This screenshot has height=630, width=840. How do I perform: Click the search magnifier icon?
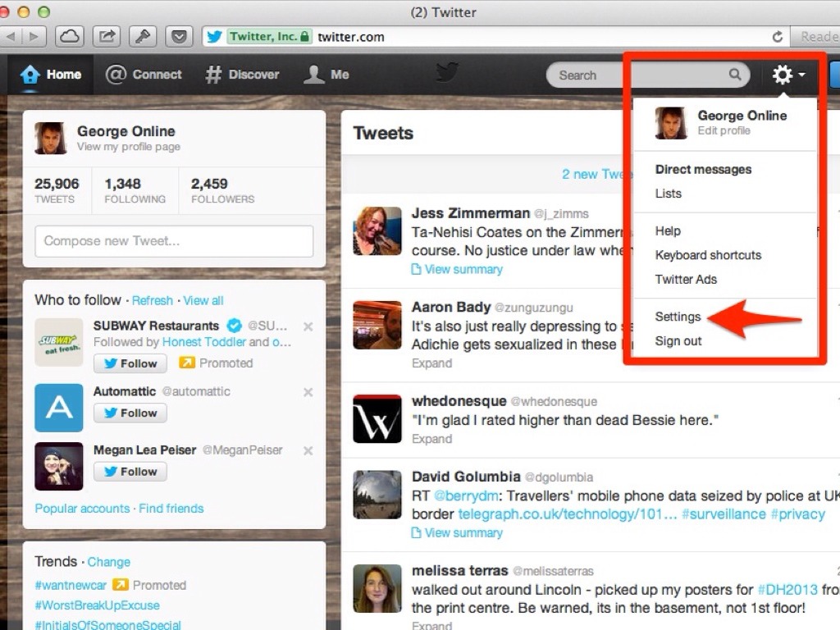click(x=735, y=75)
